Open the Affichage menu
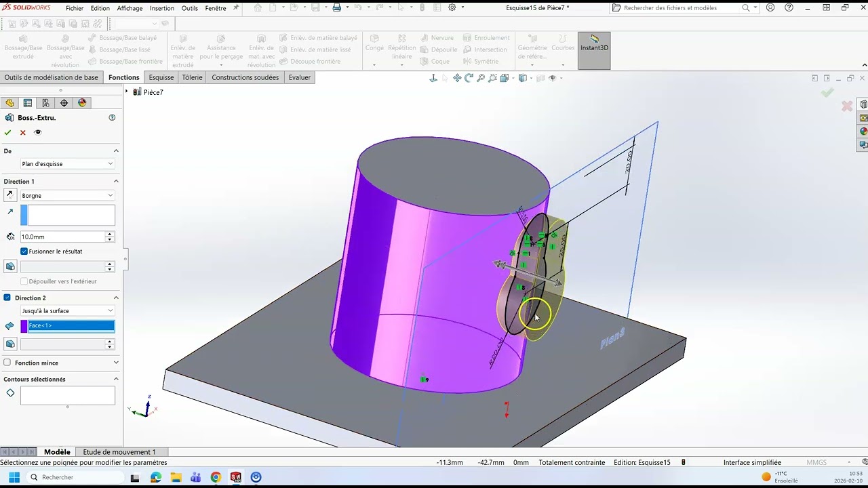The width and height of the screenshot is (868, 488). [130, 8]
